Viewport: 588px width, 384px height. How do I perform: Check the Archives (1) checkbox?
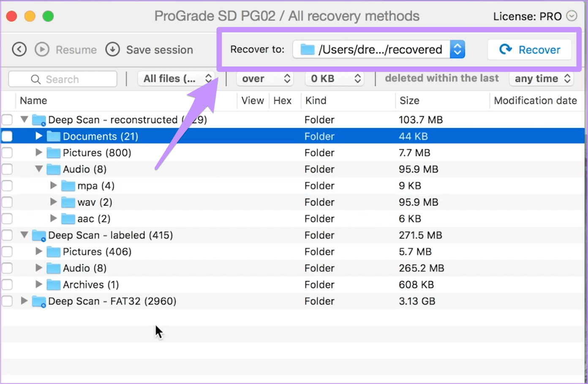pos(7,285)
